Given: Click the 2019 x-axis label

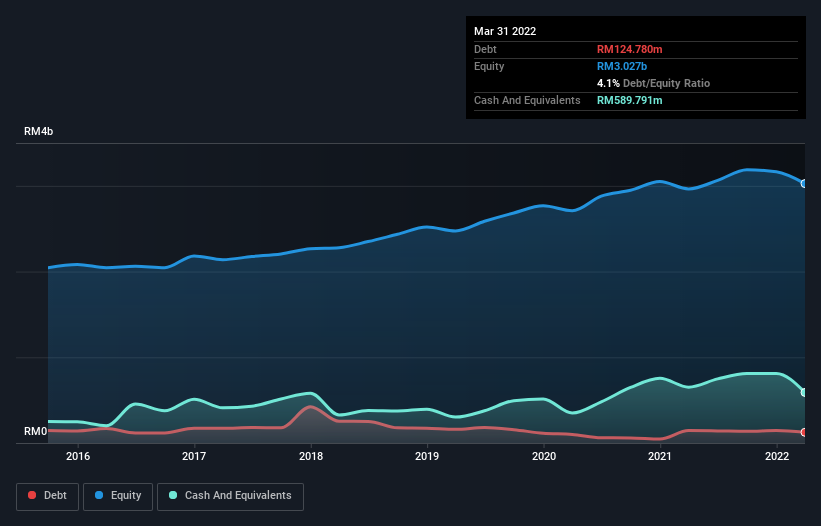Looking at the screenshot, I should pos(427,456).
